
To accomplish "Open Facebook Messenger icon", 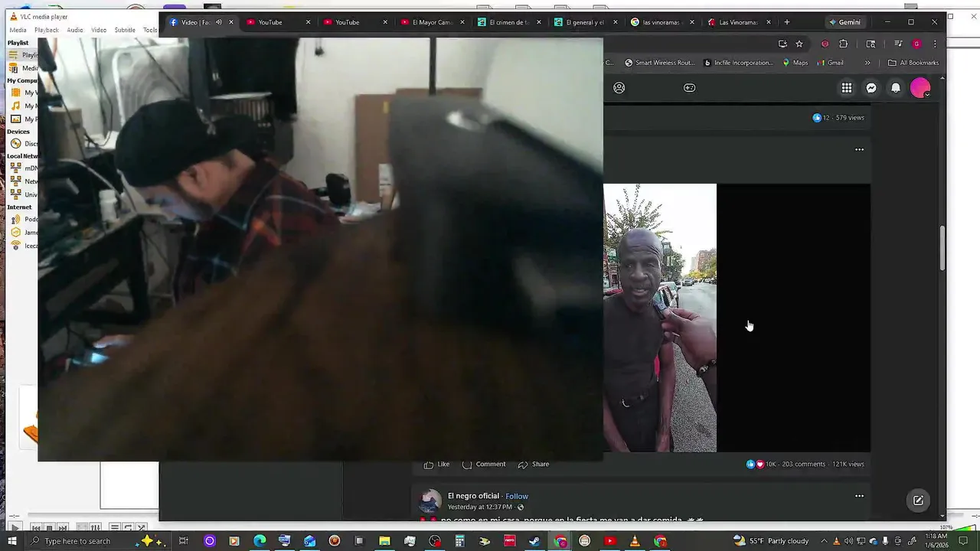I will [871, 88].
